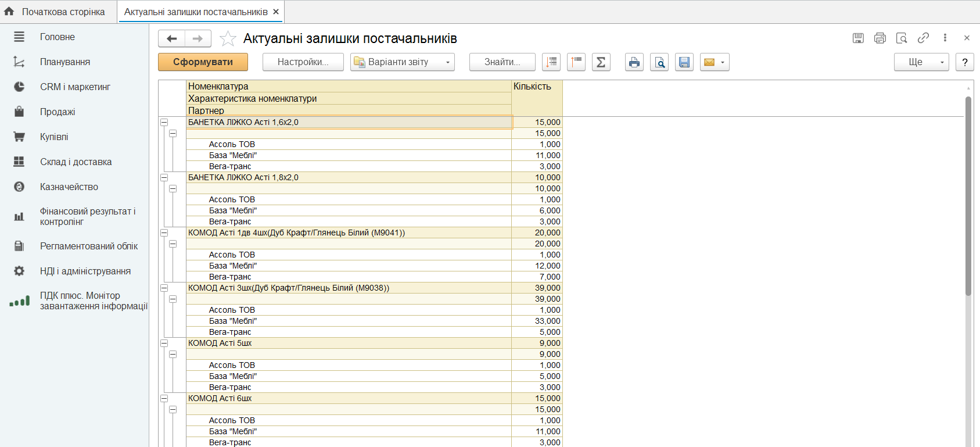Open the Регламентований облік section

tap(74, 246)
